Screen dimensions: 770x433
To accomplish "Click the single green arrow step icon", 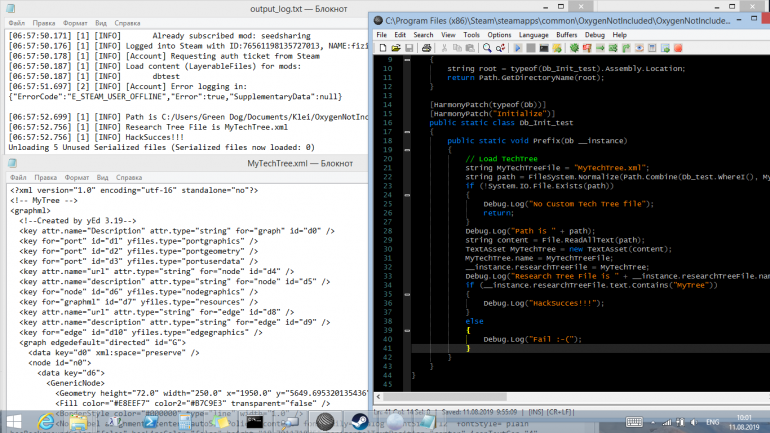I will click(600, 48).
